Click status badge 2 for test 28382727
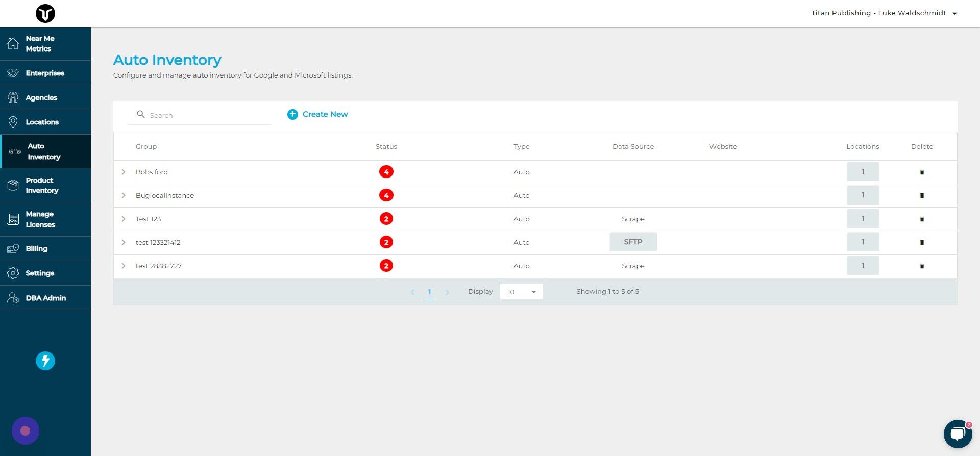 [x=386, y=266]
